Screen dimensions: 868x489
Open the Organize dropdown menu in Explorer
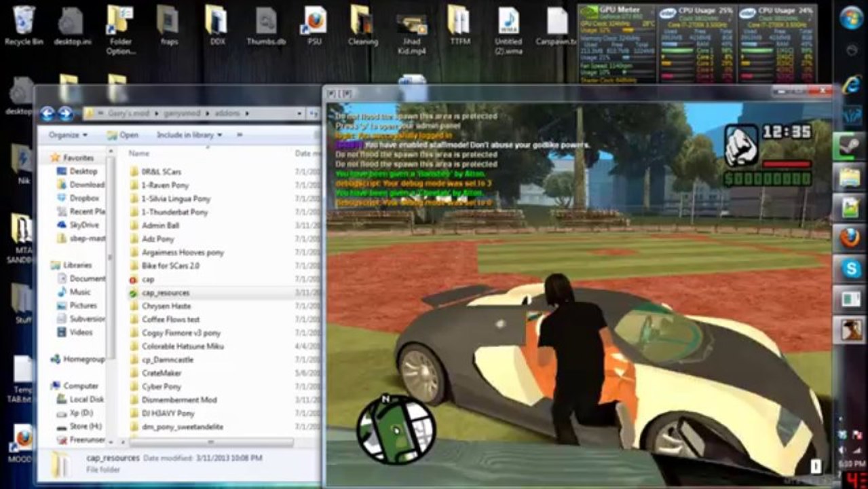(x=68, y=135)
